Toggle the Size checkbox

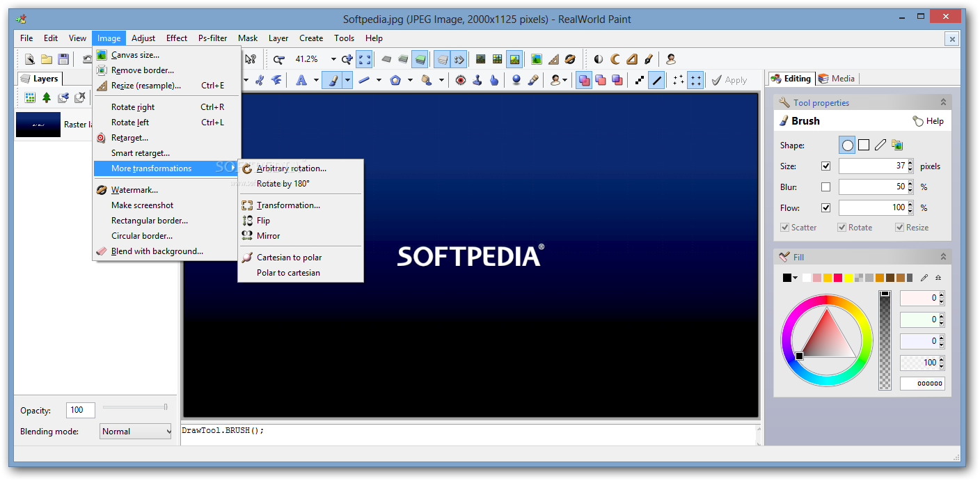point(826,166)
